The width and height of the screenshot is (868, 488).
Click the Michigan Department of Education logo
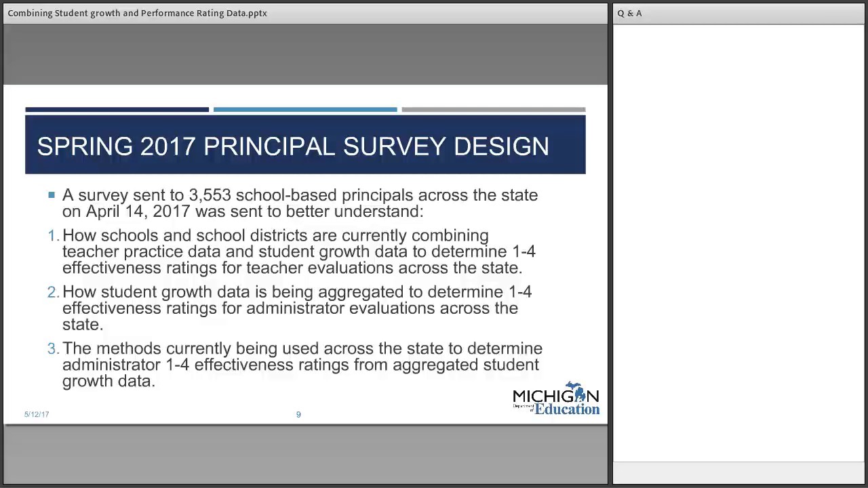556,398
